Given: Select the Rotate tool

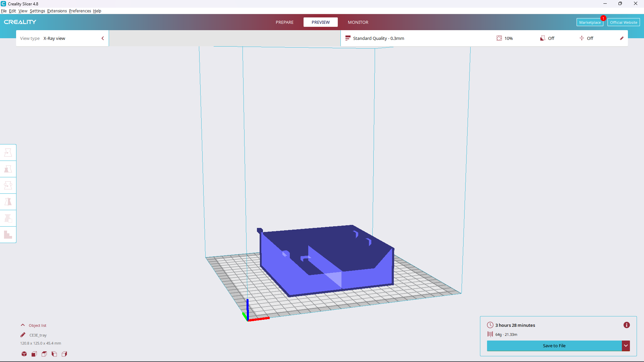Looking at the screenshot, I should tap(8, 185).
